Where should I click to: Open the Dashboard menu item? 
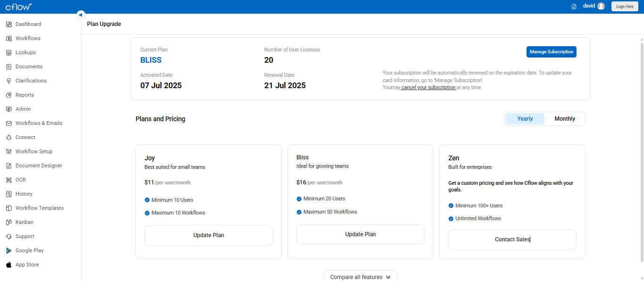(x=28, y=24)
